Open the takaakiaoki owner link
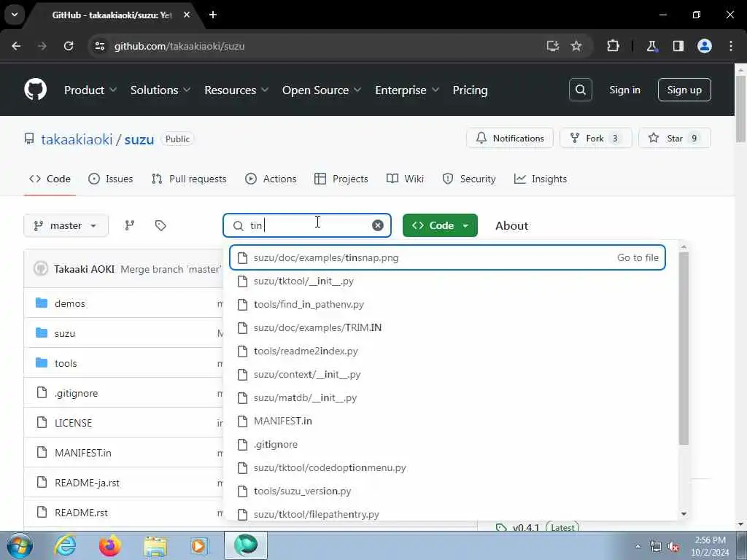747x560 pixels. pos(77,139)
